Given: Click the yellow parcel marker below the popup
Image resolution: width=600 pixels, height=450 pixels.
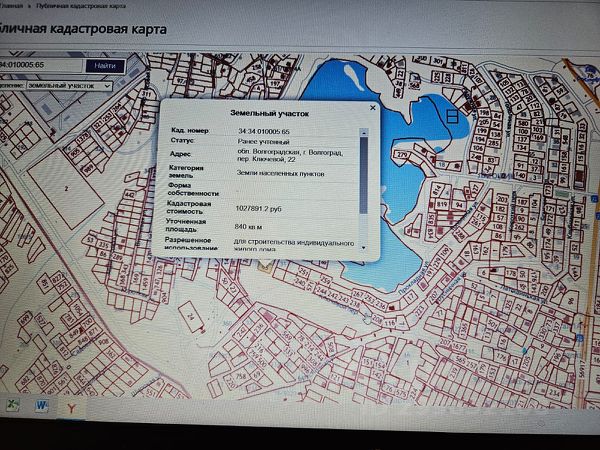Looking at the screenshot, I should (x=265, y=266).
